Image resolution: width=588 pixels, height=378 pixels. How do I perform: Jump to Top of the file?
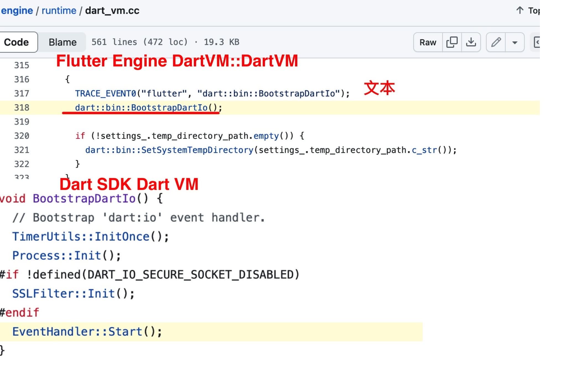(528, 11)
